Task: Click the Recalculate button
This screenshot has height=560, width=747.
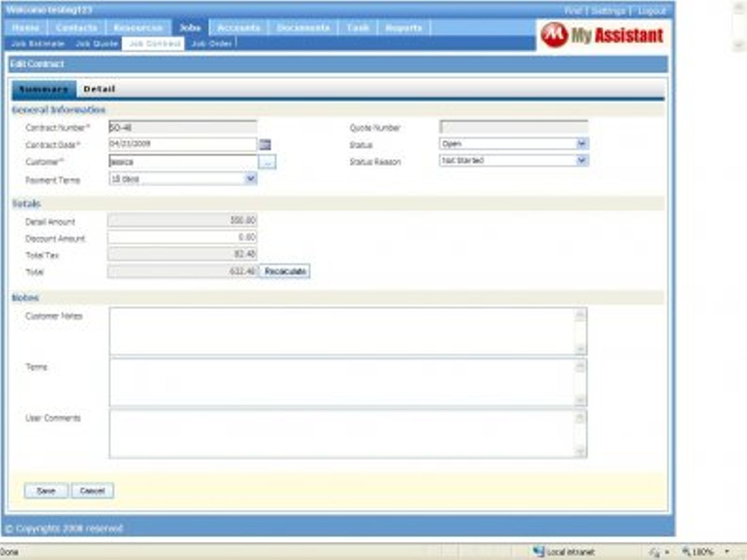Action: point(285,271)
